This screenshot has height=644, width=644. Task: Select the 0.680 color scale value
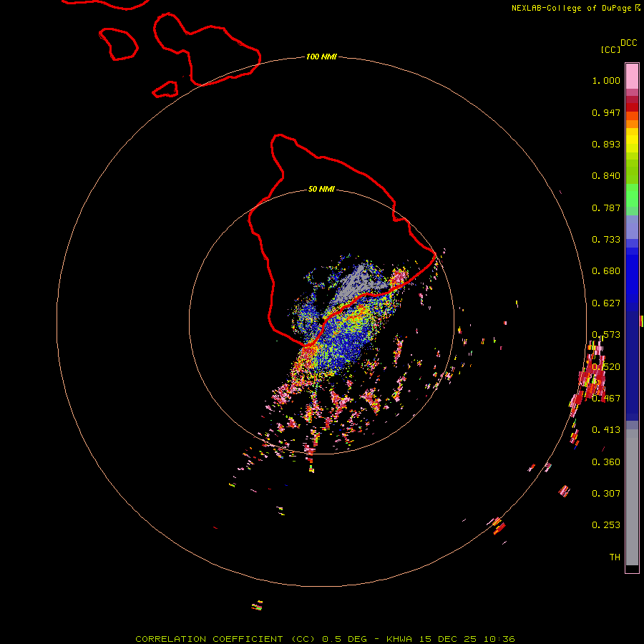tap(606, 271)
